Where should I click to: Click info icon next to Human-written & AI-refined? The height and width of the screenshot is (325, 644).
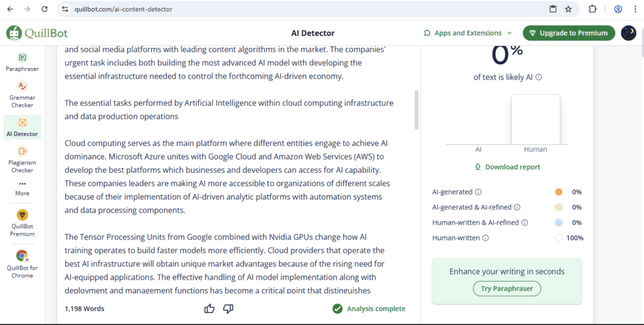pyautogui.click(x=525, y=223)
